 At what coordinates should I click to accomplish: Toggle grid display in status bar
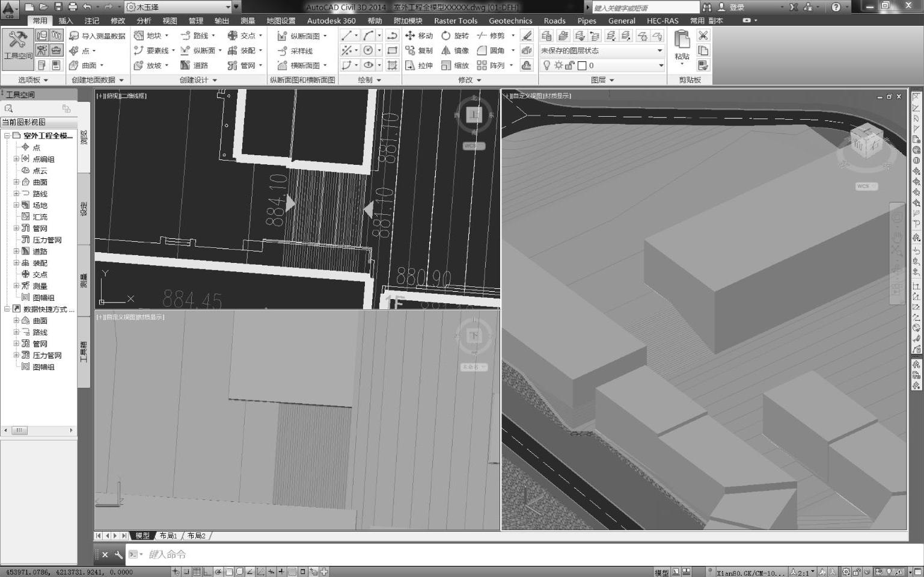(197, 572)
